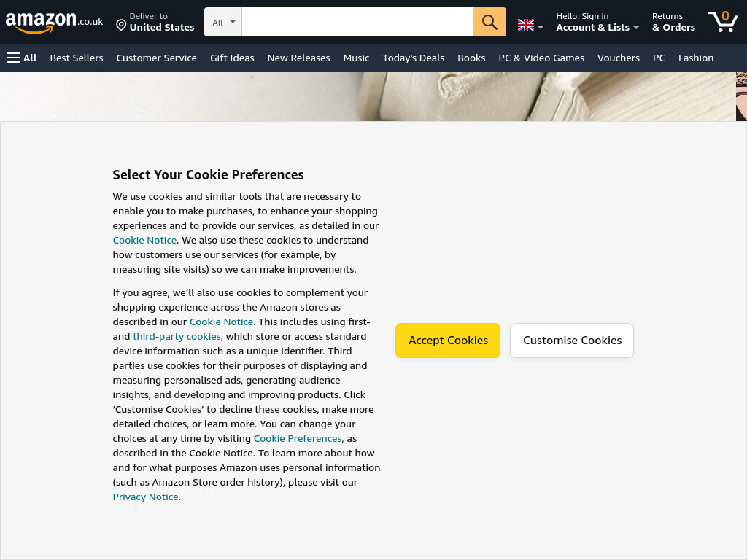Click the Customise Cookies button
Screen dimensions: 747x560
(572, 341)
